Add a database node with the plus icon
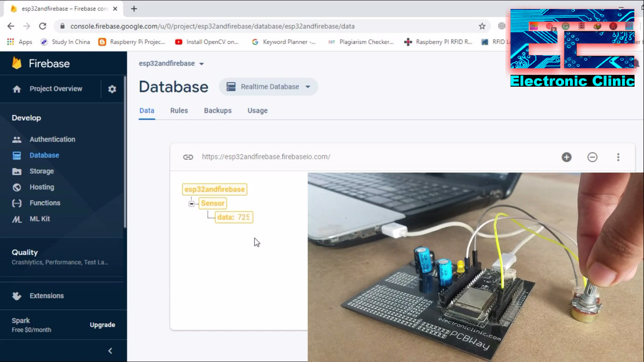The image size is (644, 362). tap(566, 157)
